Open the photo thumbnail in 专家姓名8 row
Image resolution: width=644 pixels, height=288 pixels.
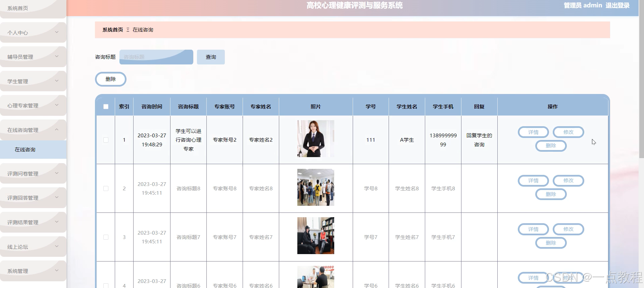[x=316, y=187]
